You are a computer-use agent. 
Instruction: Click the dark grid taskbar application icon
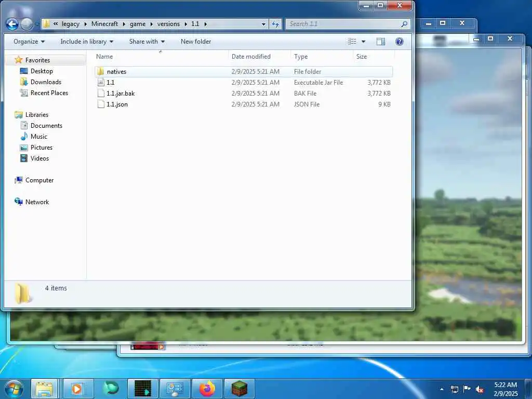click(x=142, y=389)
